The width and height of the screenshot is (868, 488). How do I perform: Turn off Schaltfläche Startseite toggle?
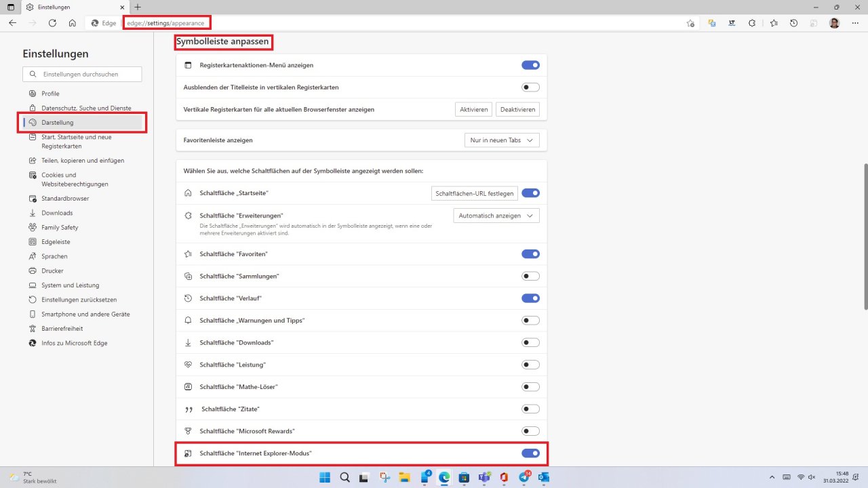(530, 193)
